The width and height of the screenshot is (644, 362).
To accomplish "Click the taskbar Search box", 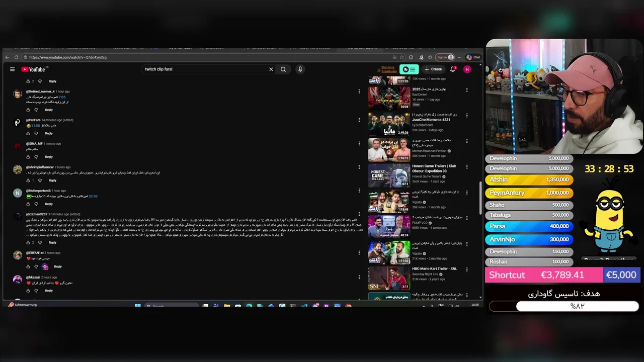I will coord(171,306).
